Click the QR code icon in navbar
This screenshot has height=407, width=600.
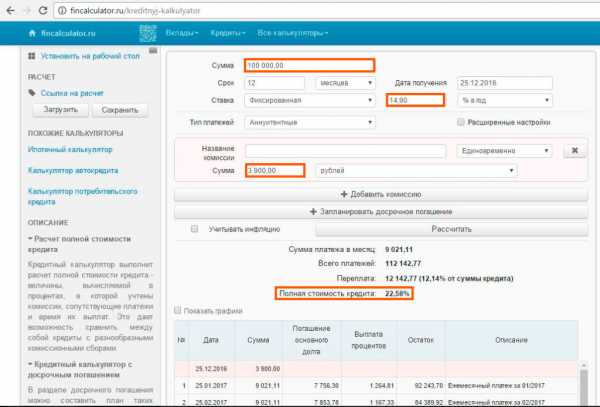tap(148, 34)
